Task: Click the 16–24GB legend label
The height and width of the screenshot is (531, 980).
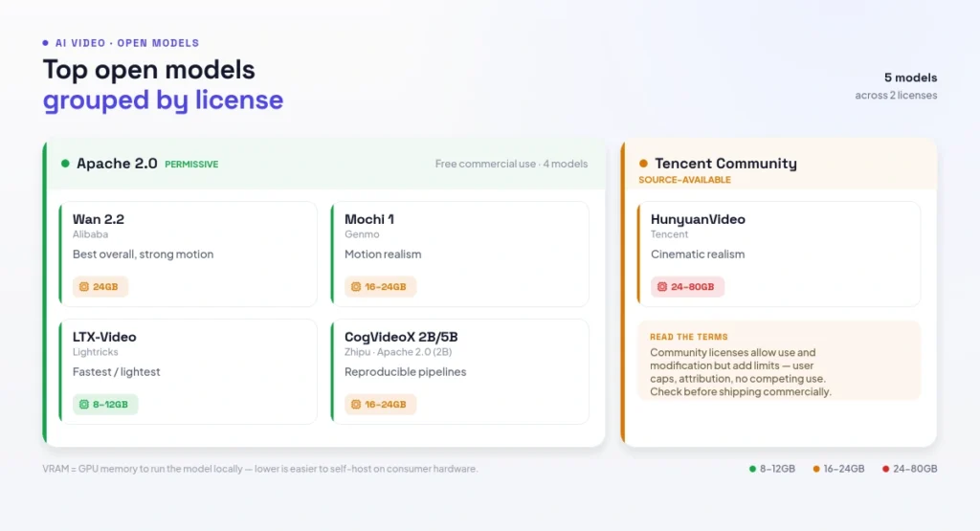Action: [x=844, y=469]
